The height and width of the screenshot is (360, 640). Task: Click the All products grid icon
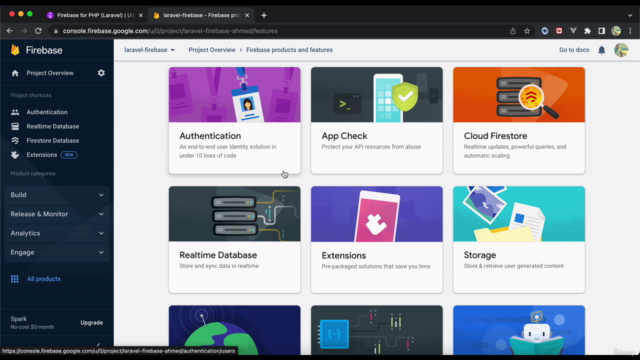click(x=15, y=279)
